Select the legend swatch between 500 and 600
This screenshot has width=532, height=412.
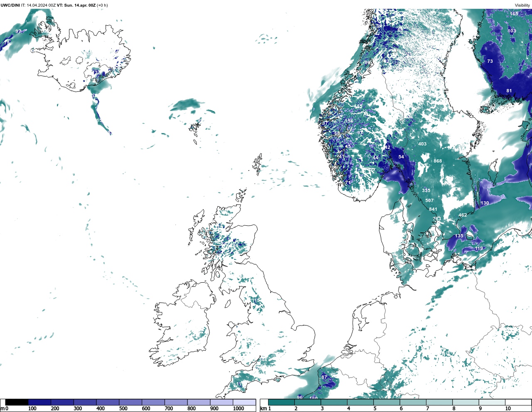pyautogui.click(x=131, y=402)
